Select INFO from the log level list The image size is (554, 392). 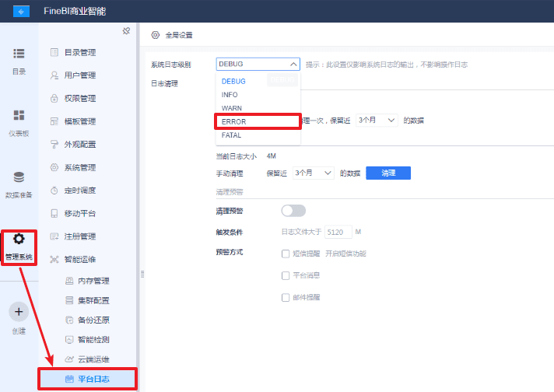pos(258,95)
